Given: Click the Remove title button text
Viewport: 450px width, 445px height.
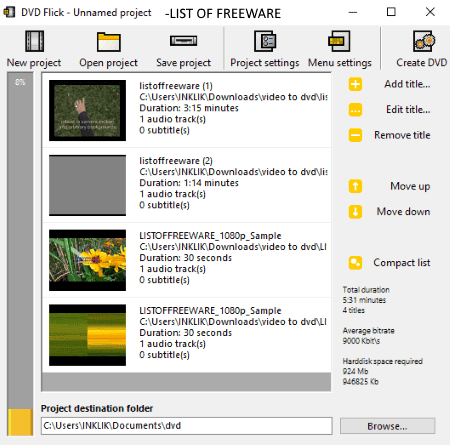Looking at the screenshot, I should 402,135.
